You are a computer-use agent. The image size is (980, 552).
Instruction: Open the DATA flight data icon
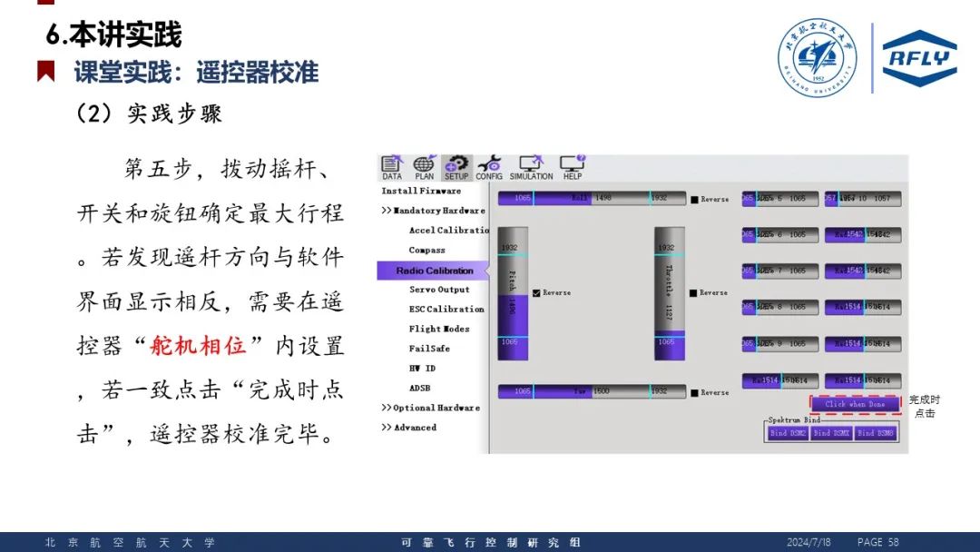pyautogui.click(x=392, y=167)
